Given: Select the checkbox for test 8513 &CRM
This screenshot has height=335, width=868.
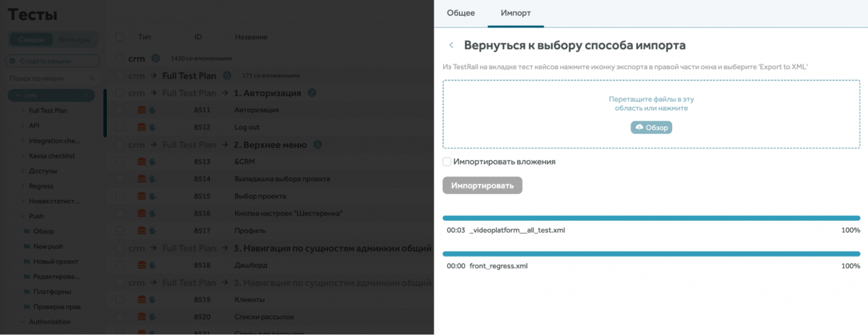Looking at the screenshot, I should click(x=120, y=162).
